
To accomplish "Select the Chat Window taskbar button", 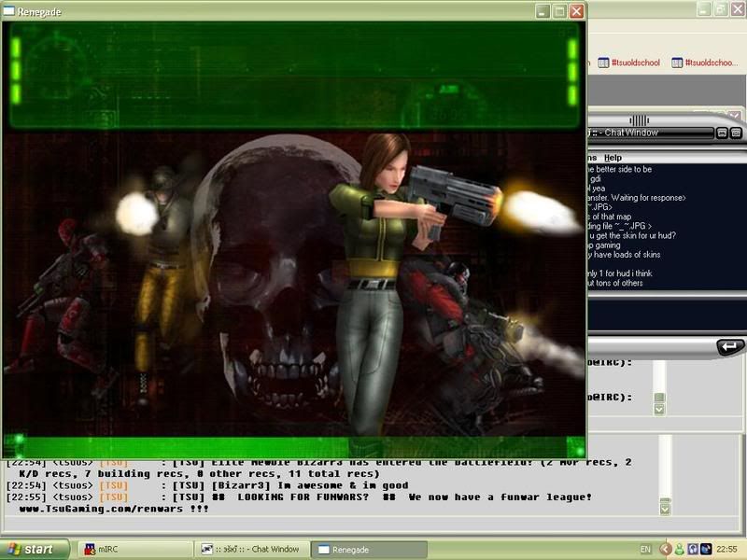I will [251, 550].
